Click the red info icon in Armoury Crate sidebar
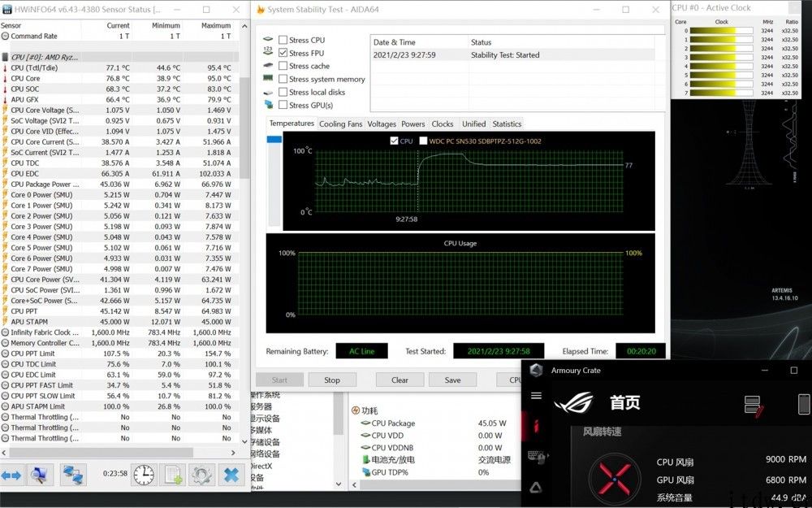The height and width of the screenshot is (508, 812). pyautogui.click(x=536, y=426)
